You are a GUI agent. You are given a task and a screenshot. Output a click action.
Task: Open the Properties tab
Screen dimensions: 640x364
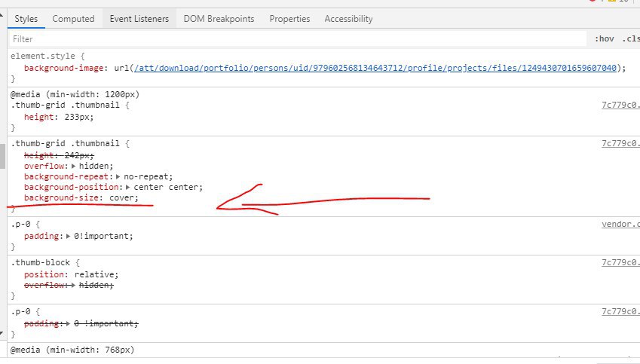point(289,19)
